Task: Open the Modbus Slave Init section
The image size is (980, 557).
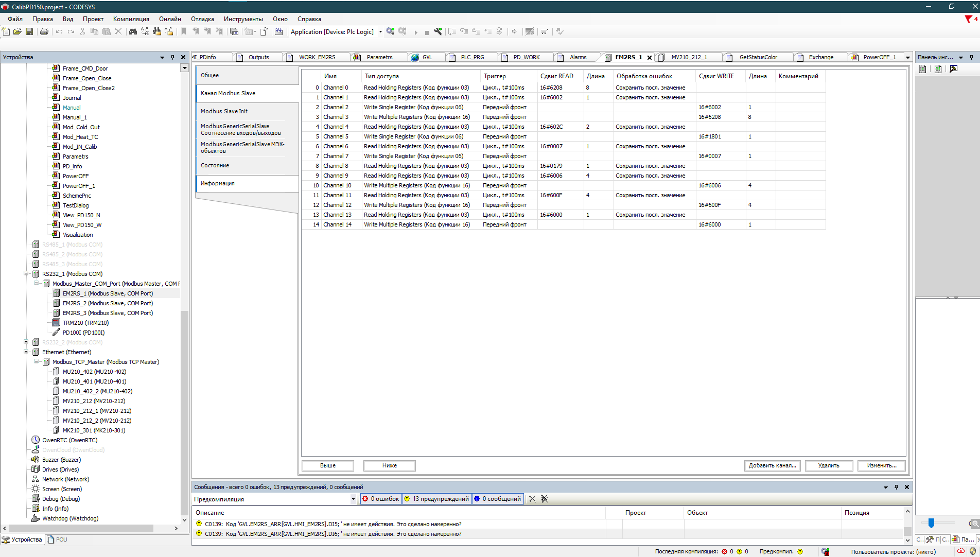Action: pyautogui.click(x=247, y=111)
